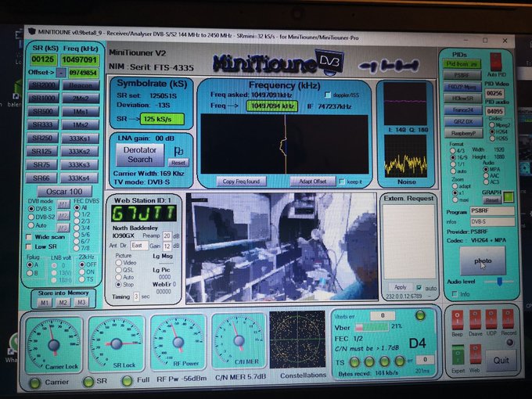This screenshot has height=399, width=532.
Task: Click the green Full LED indicator
Action: (x=128, y=381)
